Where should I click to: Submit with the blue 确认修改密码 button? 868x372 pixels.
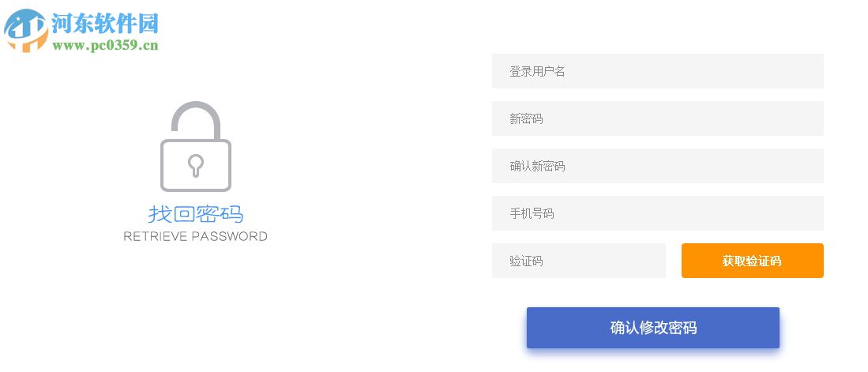[x=652, y=328]
